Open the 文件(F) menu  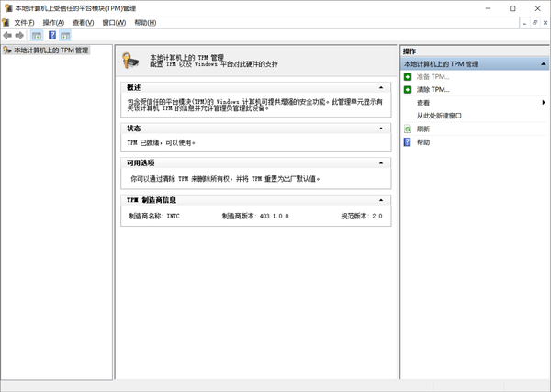point(24,23)
